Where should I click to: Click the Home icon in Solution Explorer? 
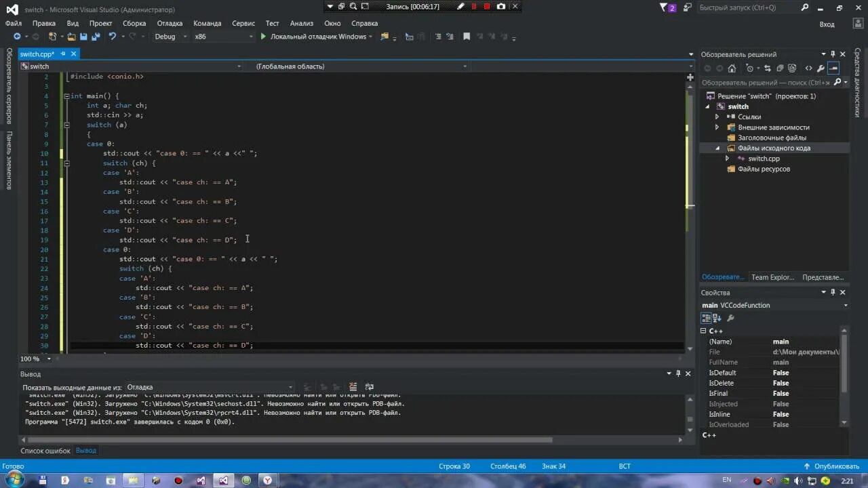(732, 68)
